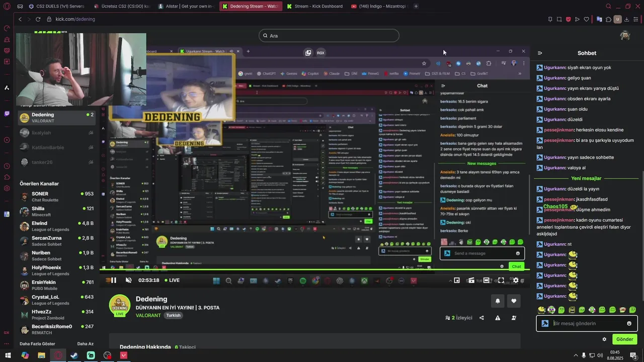Enable notifications bell for Dedening
Screen dimensions: 644x362
pos(498,301)
